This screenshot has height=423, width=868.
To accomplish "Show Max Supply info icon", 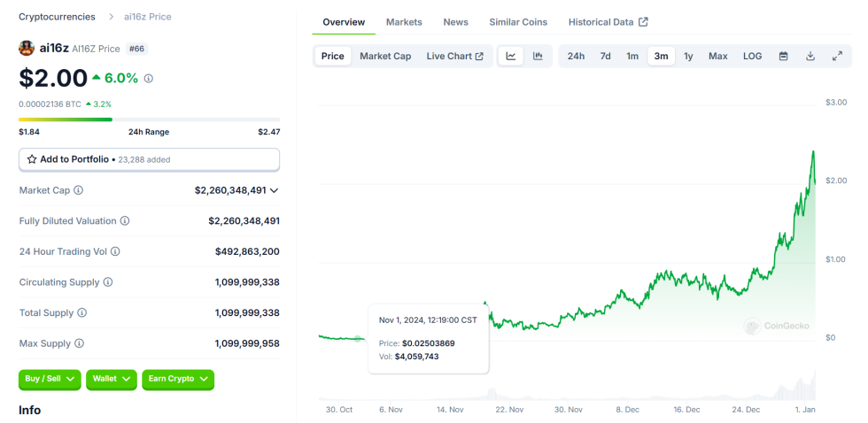I will [79, 343].
